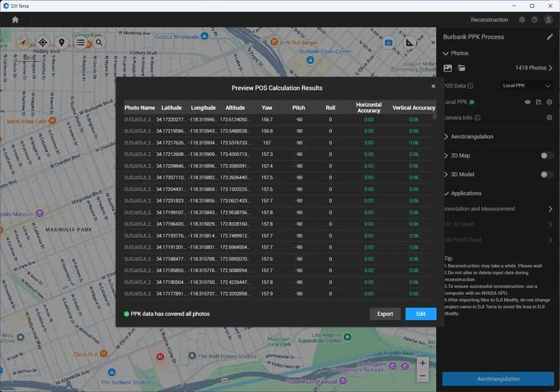
Task: Click the map compass arrow icon
Action: point(23,43)
